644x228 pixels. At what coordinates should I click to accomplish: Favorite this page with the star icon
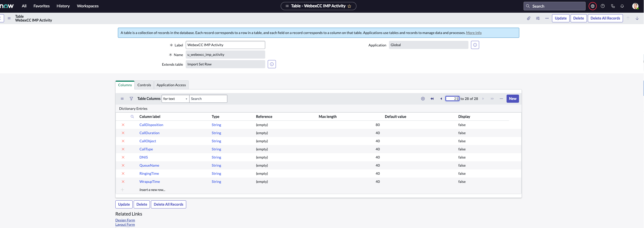click(x=349, y=6)
